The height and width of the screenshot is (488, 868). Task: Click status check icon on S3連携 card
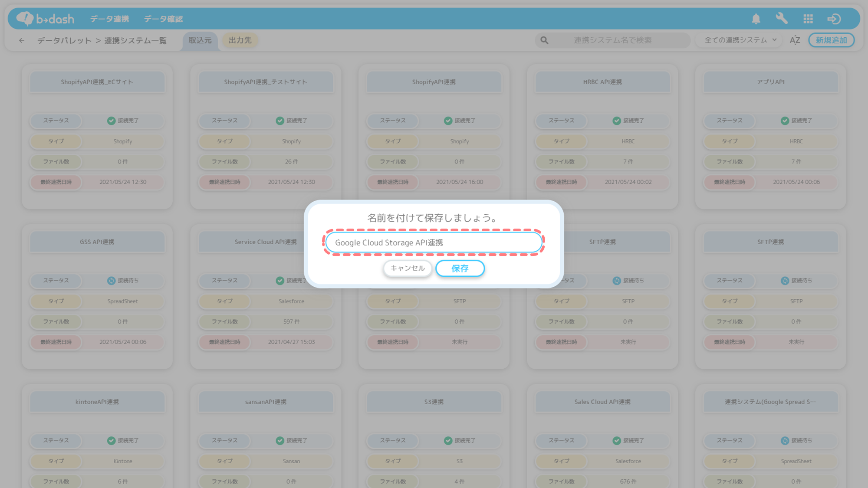[x=448, y=441]
